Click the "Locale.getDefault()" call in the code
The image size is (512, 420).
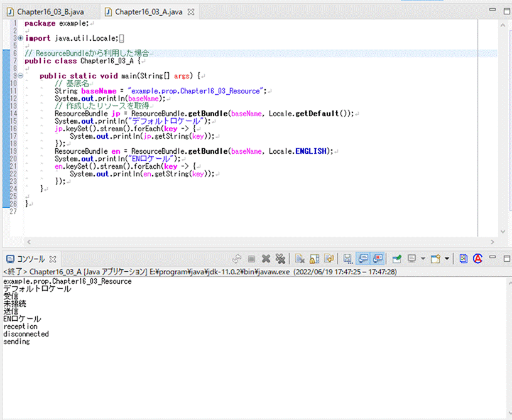309,114
